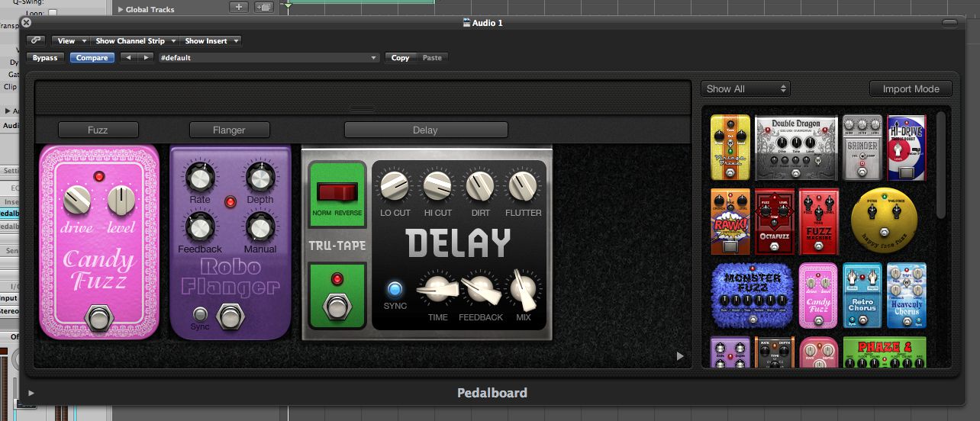Select the Fuzz Machine pedal

(818, 221)
